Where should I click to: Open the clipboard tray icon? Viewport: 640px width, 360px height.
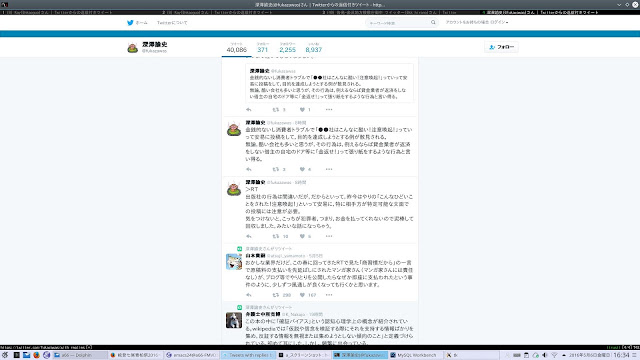click(526, 355)
